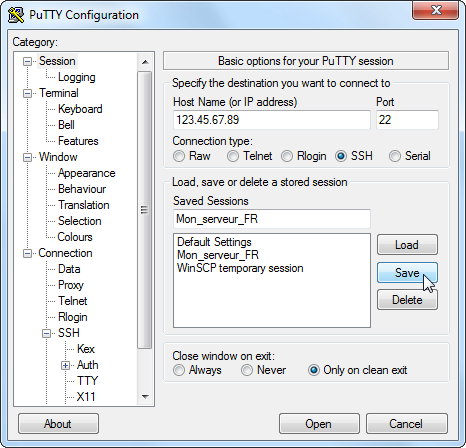Open the Translation category

tap(83, 205)
